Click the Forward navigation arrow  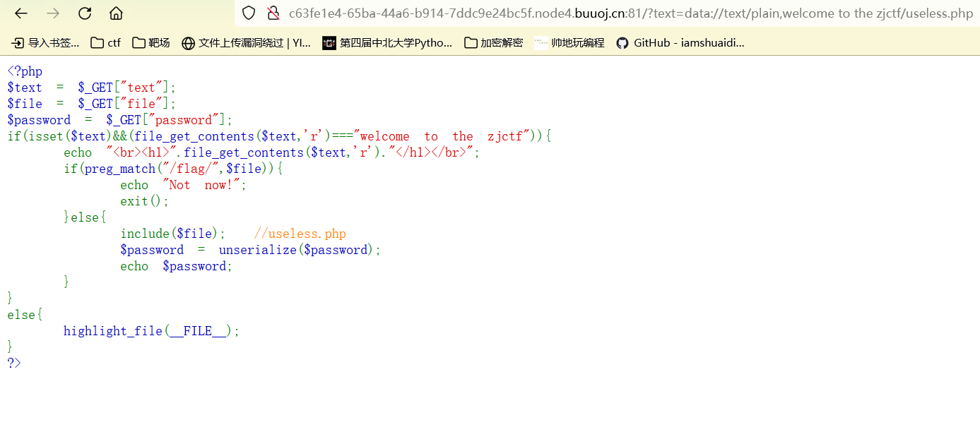(52, 13)
